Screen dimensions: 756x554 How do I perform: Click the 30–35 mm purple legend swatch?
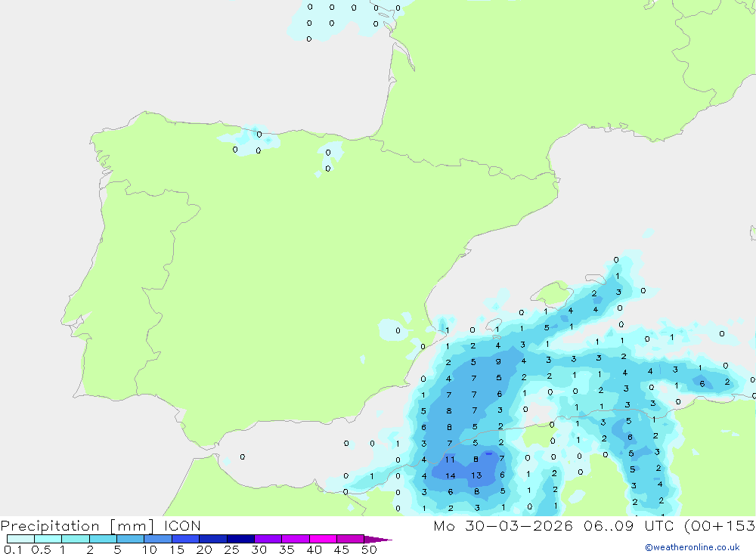click(x=268, y=539)
